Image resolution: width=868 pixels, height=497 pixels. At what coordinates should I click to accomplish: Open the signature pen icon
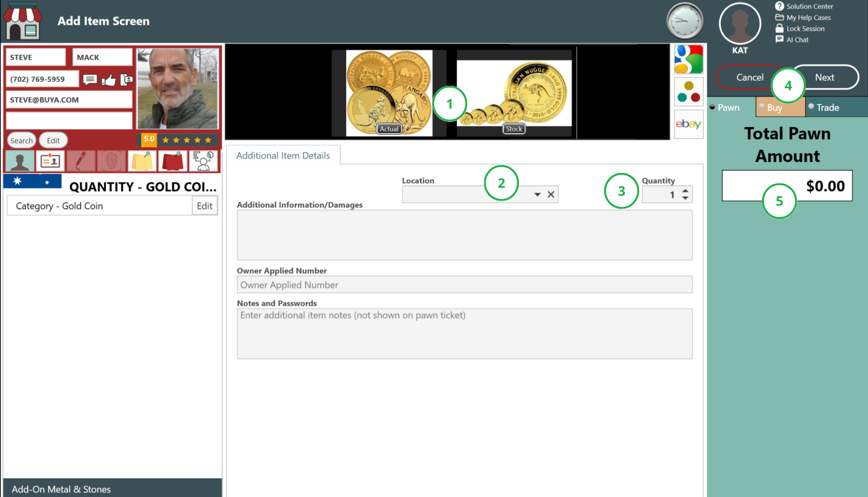tap(81, 161)
